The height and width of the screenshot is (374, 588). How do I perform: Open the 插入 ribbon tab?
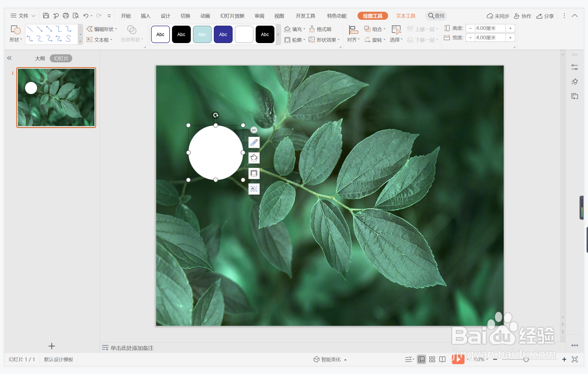coord(145,16)
